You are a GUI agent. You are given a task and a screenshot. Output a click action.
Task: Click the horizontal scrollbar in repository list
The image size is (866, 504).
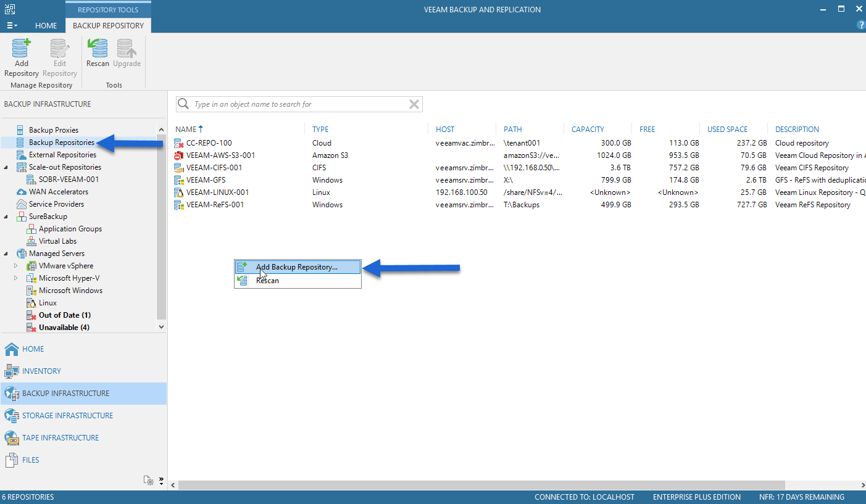[x=481, y=485]
